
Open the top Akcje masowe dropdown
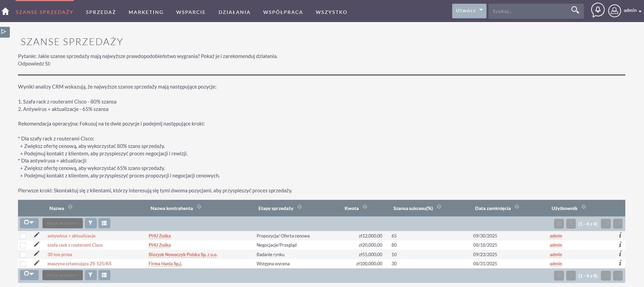pyautogui.click(x=62, y=223)
